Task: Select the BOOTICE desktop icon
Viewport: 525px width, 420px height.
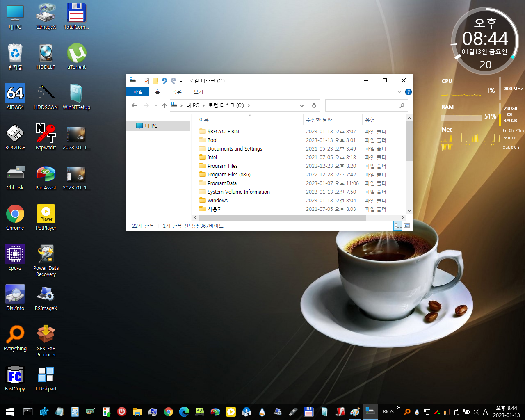Action: [15, 137]
